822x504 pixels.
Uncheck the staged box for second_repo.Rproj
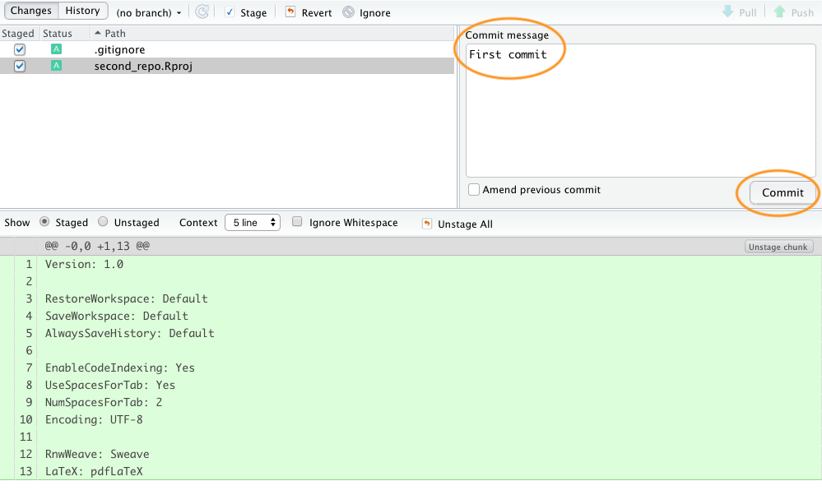click(x=20, y=66)
